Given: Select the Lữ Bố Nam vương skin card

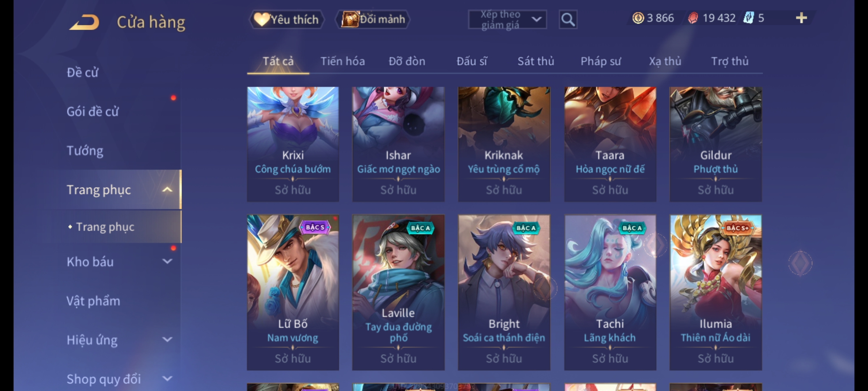Looking at the screenshot, I should 293,293.
